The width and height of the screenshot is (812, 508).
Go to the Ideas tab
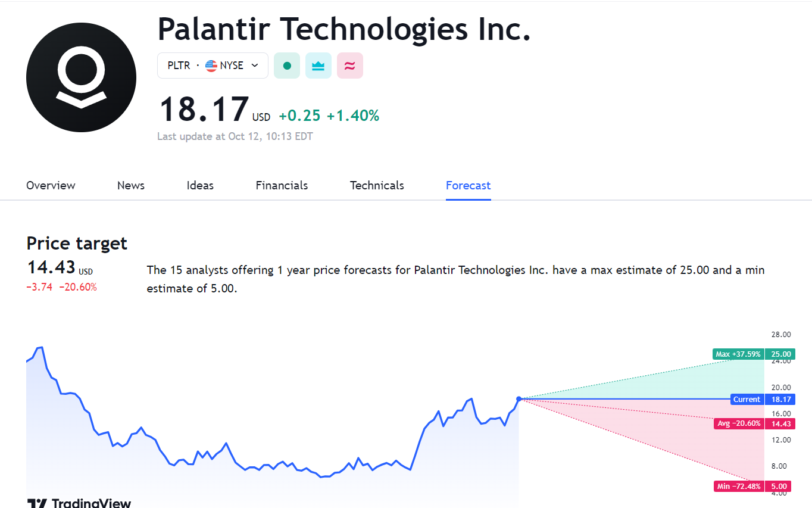tap(200, 185)
